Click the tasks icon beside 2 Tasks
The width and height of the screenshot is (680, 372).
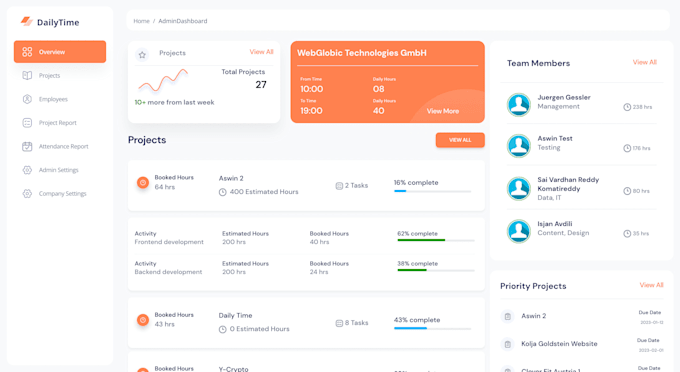[339, 186]
